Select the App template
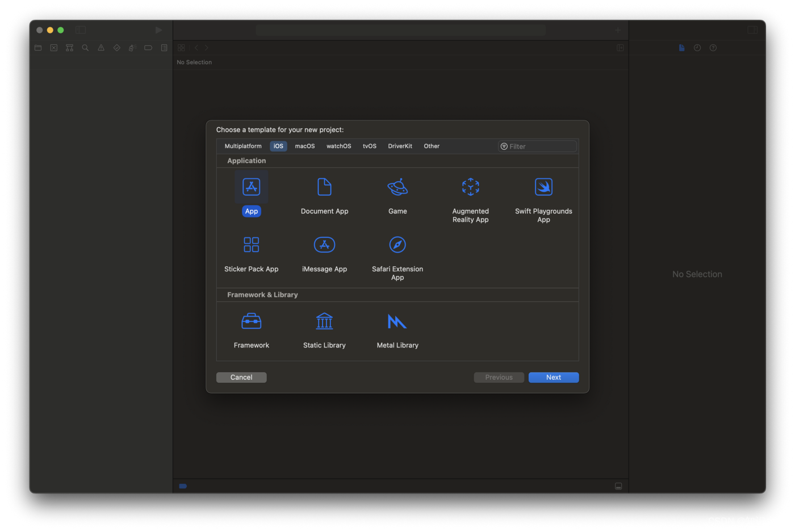Viewport: 795px width, 532px height. pyautogui.click(x=252, y=195)
